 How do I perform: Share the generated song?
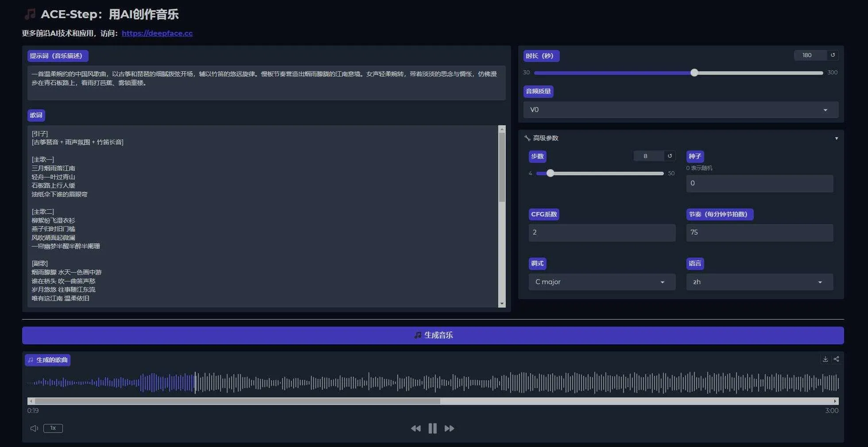click(837, 359)
